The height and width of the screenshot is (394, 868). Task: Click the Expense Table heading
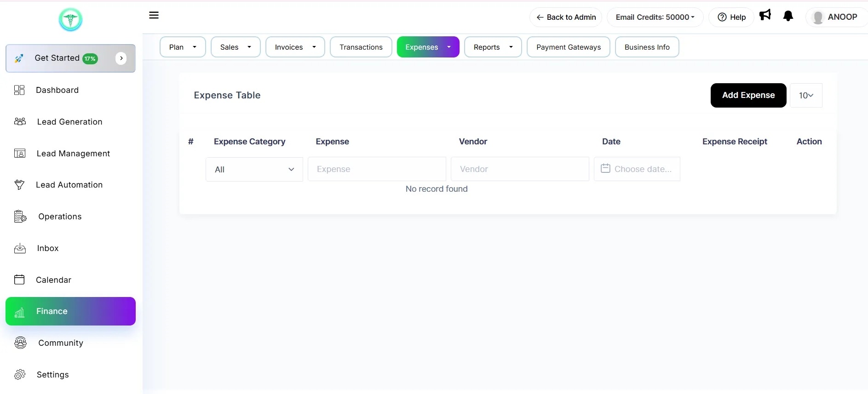click(227, 95)
